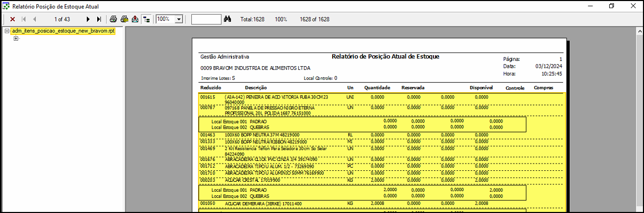Click the application icon in title bar
Image resolution: width=644 pixels, height=213 pixels.
click(6, 6)
